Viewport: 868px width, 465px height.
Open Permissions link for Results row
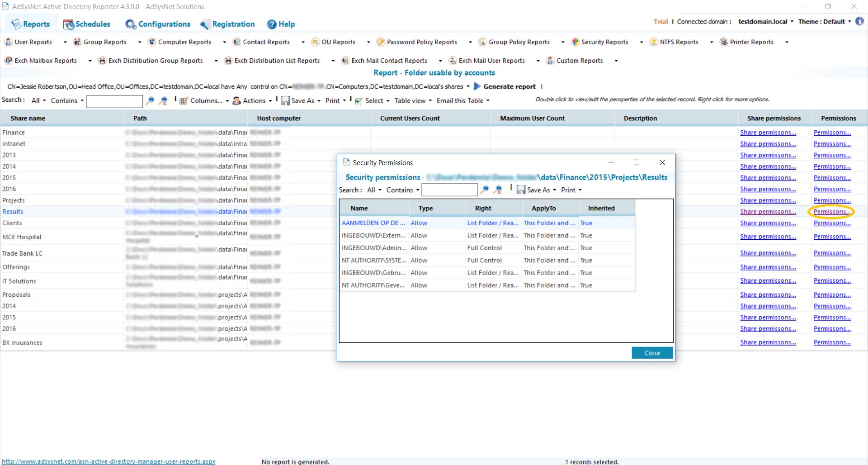pyautogui.click(x=832, y=212)
